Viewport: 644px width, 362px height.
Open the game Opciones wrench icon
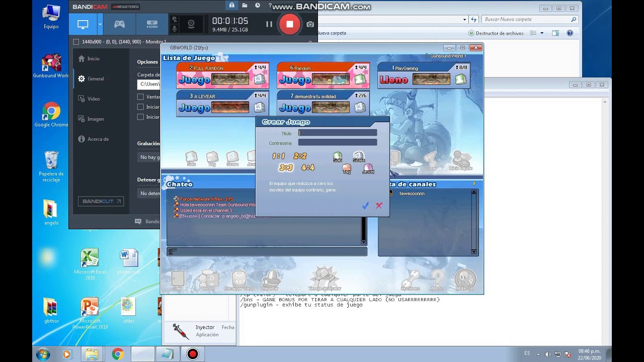point(411,281)
